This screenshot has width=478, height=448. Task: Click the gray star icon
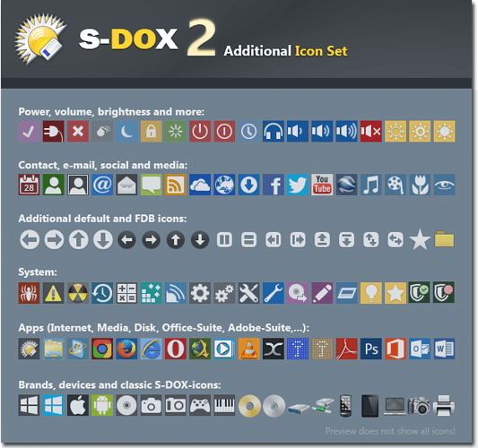[x=420, y=240]
